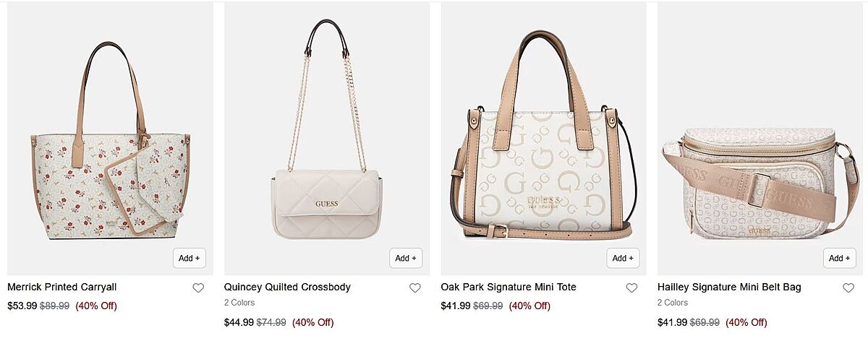View Hailley Signature Mini Belt Bag details
The width and height of the screenshot is (868, 359).
pos(729,287)
